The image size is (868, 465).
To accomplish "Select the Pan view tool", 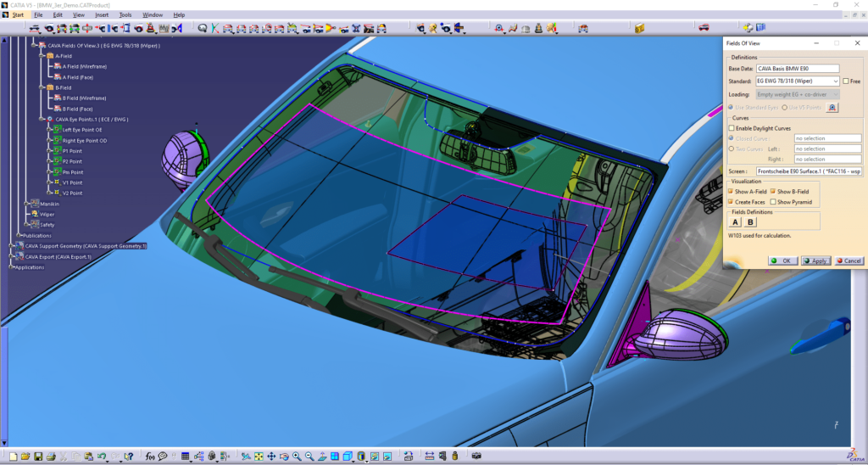I will click(271, 457).
